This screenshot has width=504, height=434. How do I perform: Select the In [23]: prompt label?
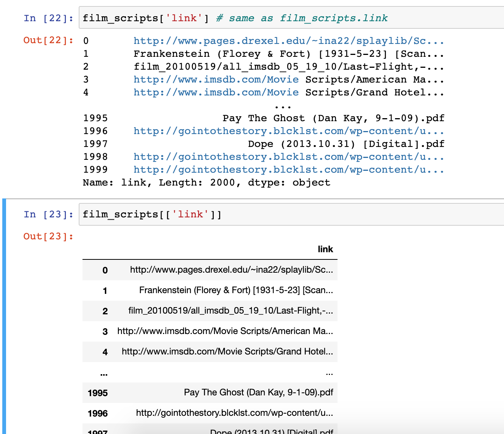(49, 214)
